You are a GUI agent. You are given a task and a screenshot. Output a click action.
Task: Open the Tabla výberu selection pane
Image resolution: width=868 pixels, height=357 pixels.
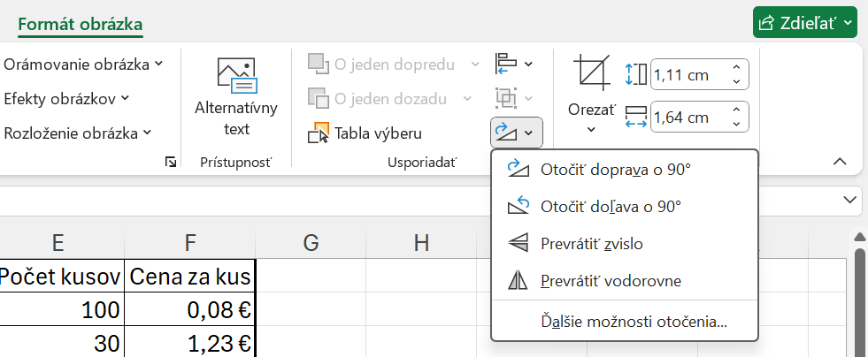(365, 133)
